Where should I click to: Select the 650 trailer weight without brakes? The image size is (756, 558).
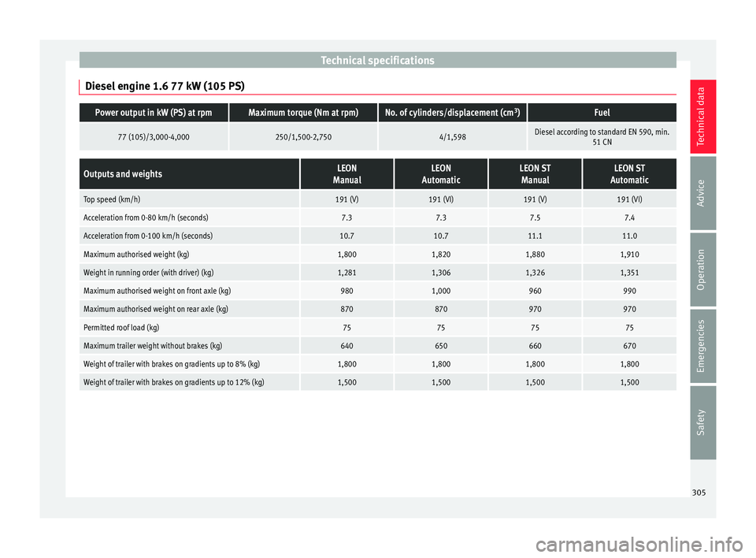pyautogui.click(x=441, y=346)
